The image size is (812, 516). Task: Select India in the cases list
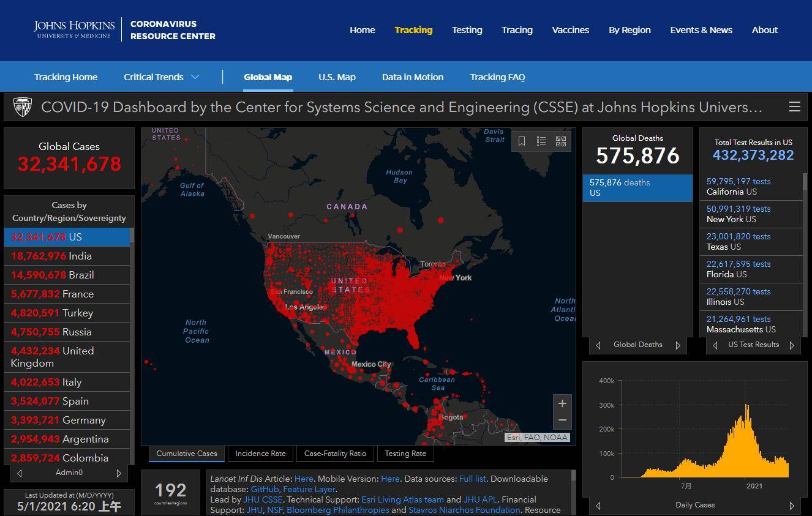click(x=67, y=256)
